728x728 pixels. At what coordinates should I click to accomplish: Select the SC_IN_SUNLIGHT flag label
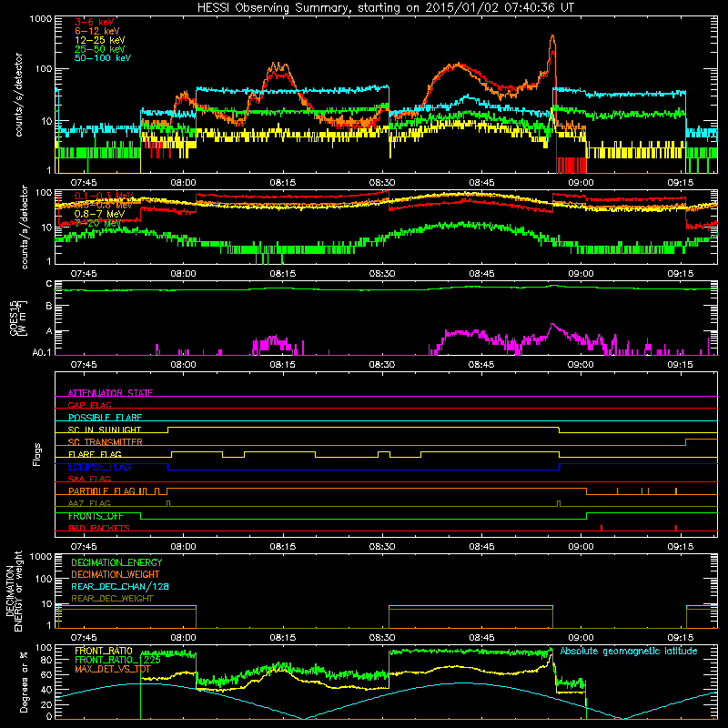(105, 430)
